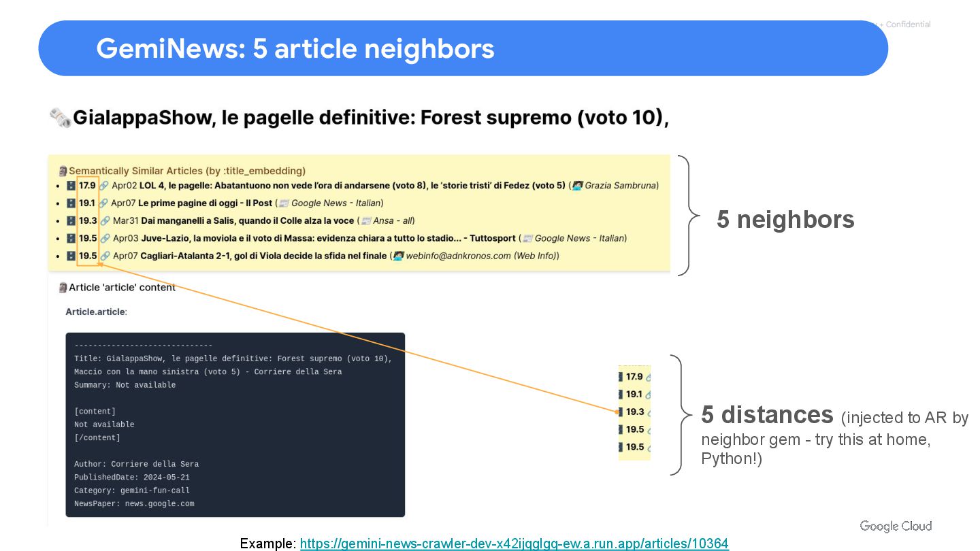Click the link icon beside the Juve-Lazio article
The image size is (980, 551).
[105, 238]
